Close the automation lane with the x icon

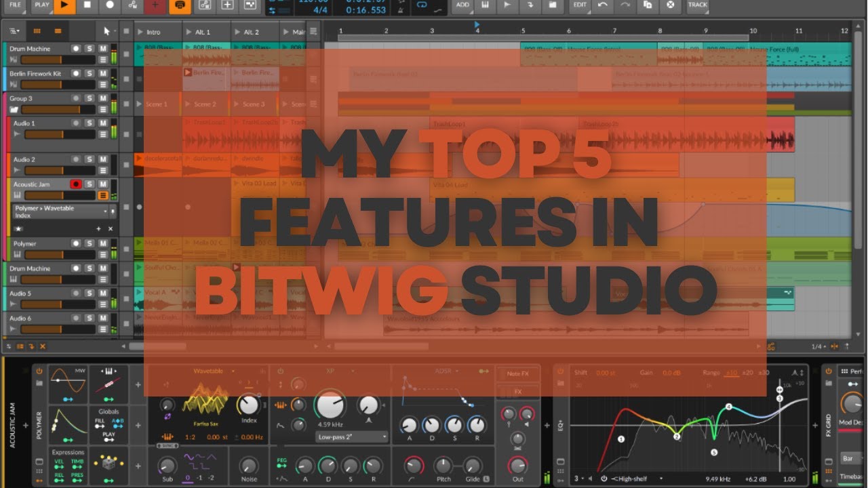pos(111,229)
